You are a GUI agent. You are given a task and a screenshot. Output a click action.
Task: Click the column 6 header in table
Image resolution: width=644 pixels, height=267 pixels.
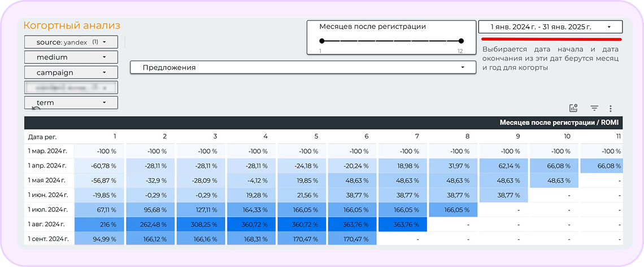coord(366,136)
